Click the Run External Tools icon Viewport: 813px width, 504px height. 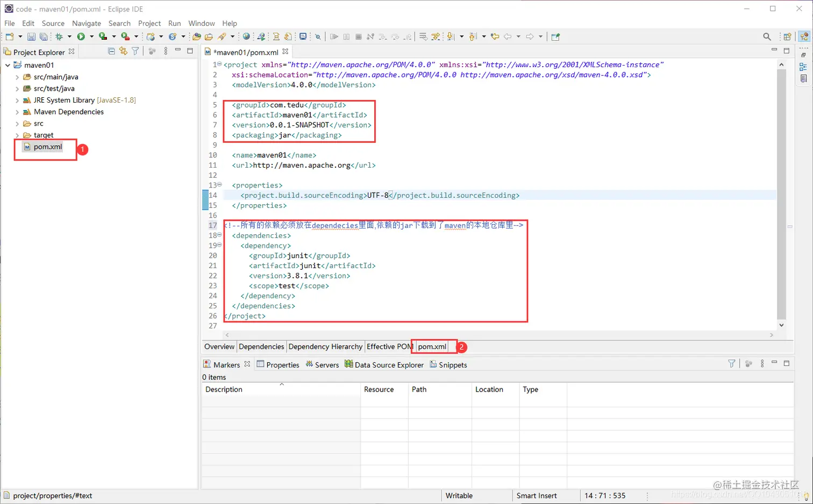point(125,37)
